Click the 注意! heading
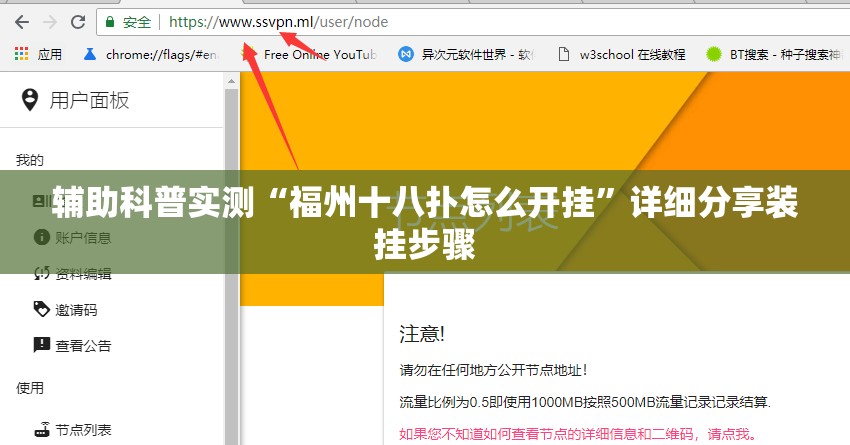 (x=422, y=334)
